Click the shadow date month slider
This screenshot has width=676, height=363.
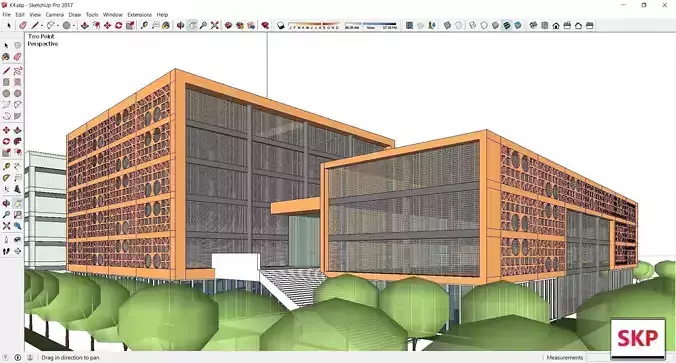coord(314,25)
